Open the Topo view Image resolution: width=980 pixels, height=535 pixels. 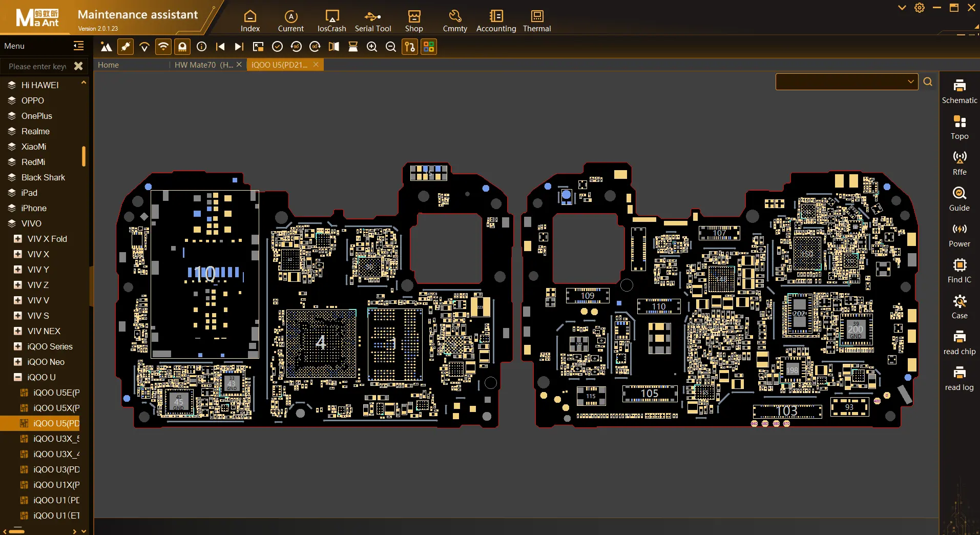point(960,128)
